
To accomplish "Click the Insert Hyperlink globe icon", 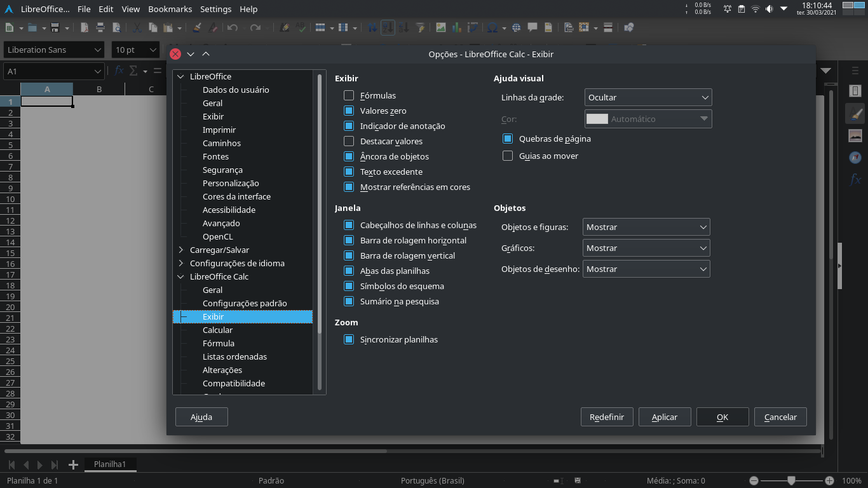I will click(x=516, y=28).
